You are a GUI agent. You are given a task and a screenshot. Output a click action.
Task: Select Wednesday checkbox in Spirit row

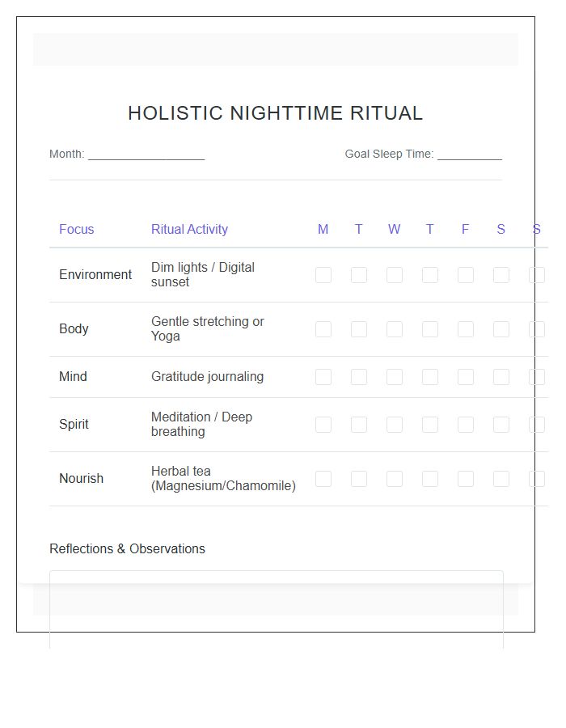(395, 425)
